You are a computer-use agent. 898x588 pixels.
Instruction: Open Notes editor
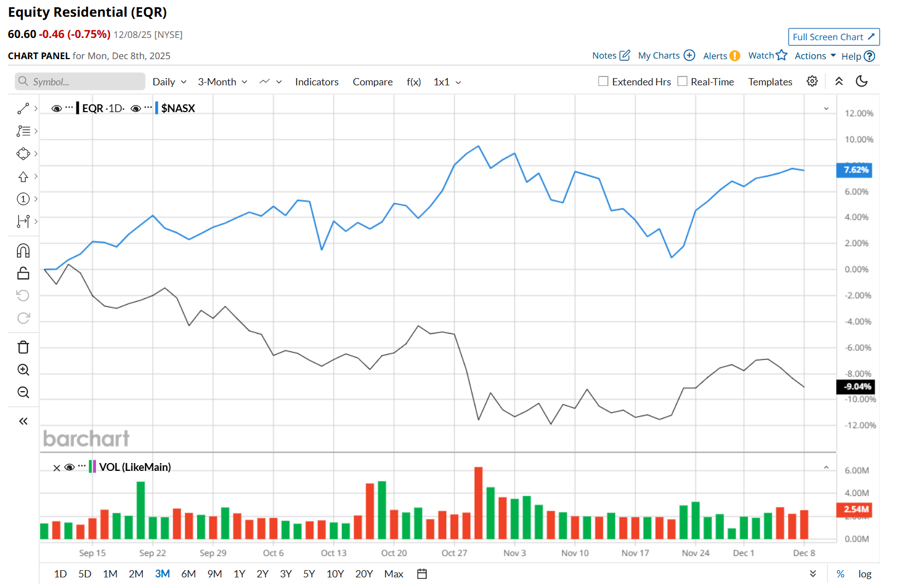[611, 55]
